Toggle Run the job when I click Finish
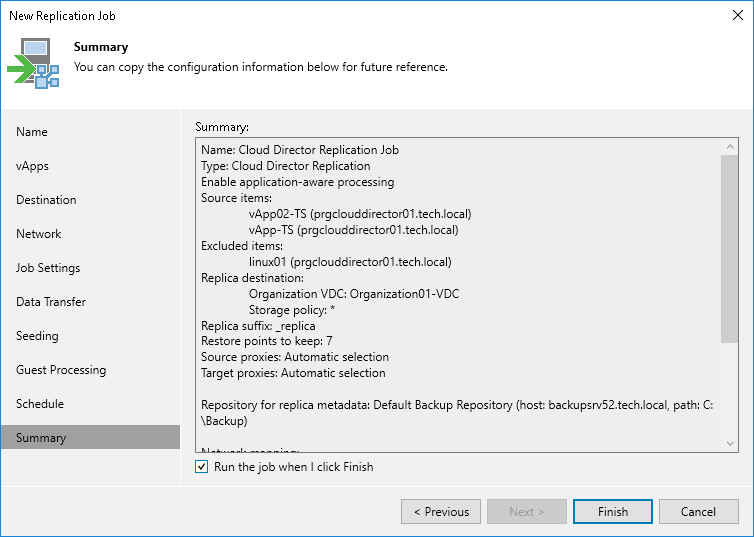The height and width of the screenshot is (537, 754). (203, 467)
